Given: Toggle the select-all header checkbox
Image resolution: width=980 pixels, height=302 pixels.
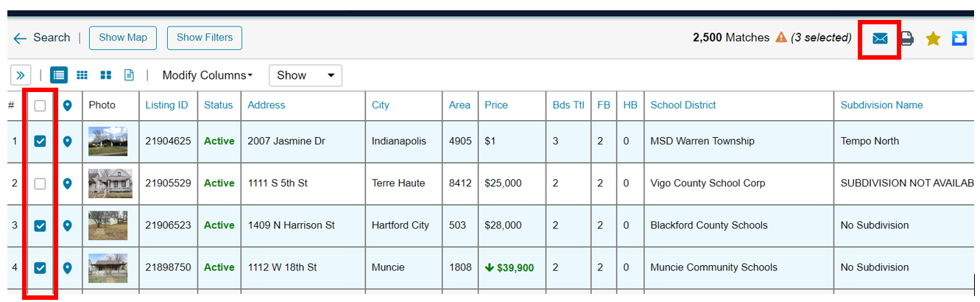Looking at the screenshot, I should click(x=40, y=106).
